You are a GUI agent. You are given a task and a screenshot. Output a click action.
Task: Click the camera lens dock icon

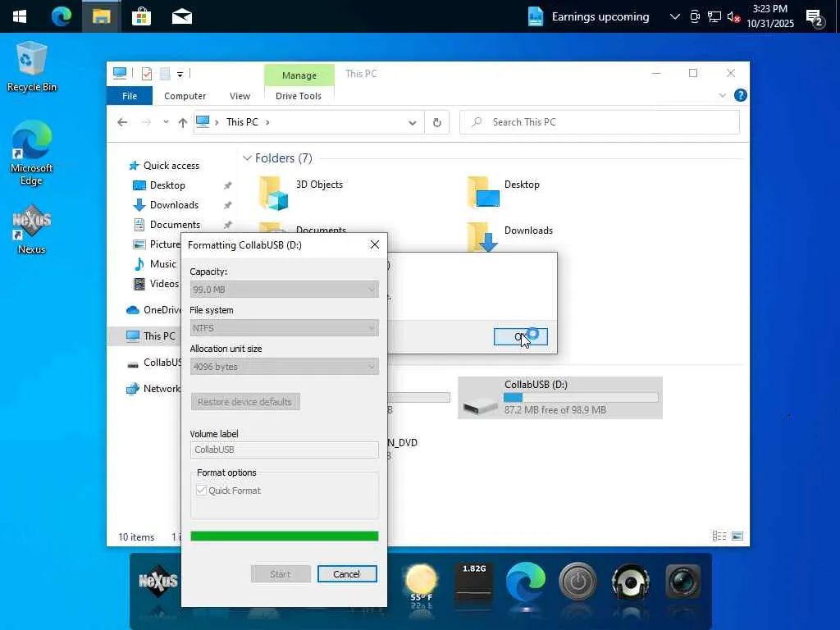point(683,581)
